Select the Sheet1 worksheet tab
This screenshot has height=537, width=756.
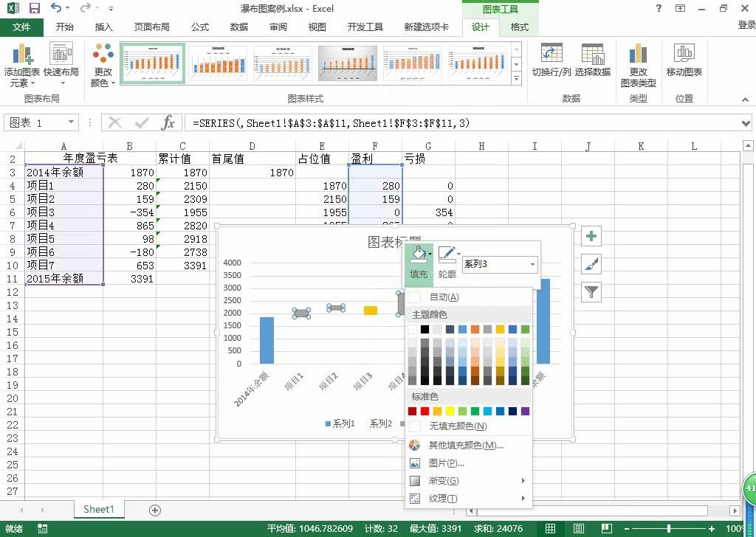(99, 510)
